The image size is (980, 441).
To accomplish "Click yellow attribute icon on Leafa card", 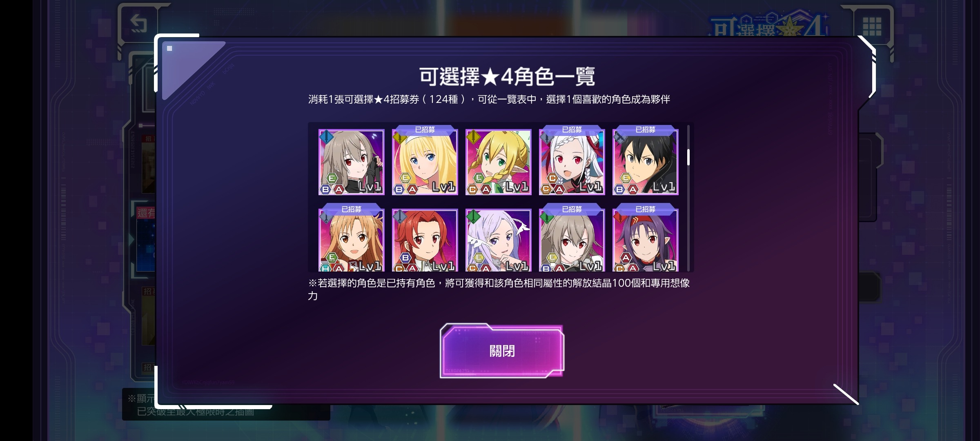I will [x=473, y=137].
